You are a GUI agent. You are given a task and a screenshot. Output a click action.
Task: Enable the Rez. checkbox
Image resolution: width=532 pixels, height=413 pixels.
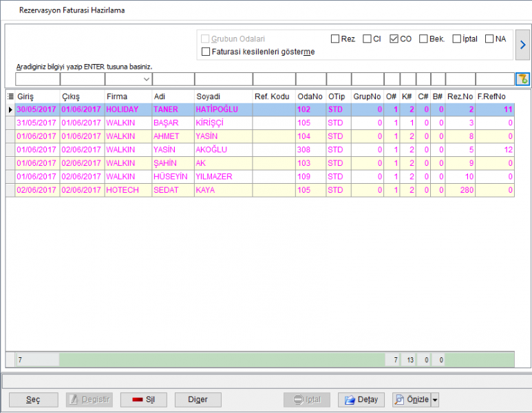(x=335, y=39)
